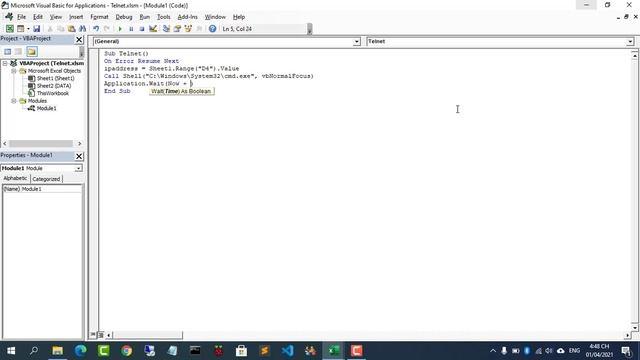
Task: Switch to the Categorized properties tab
Action: (46, 179)
